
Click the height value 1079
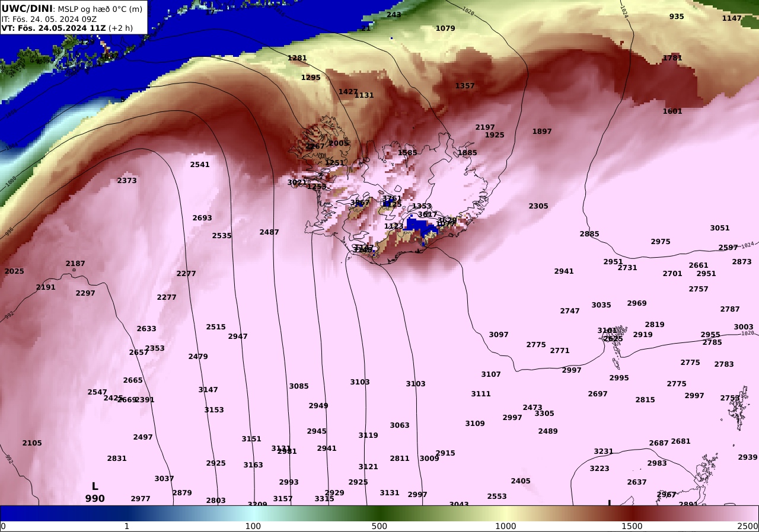pos(445,28)
